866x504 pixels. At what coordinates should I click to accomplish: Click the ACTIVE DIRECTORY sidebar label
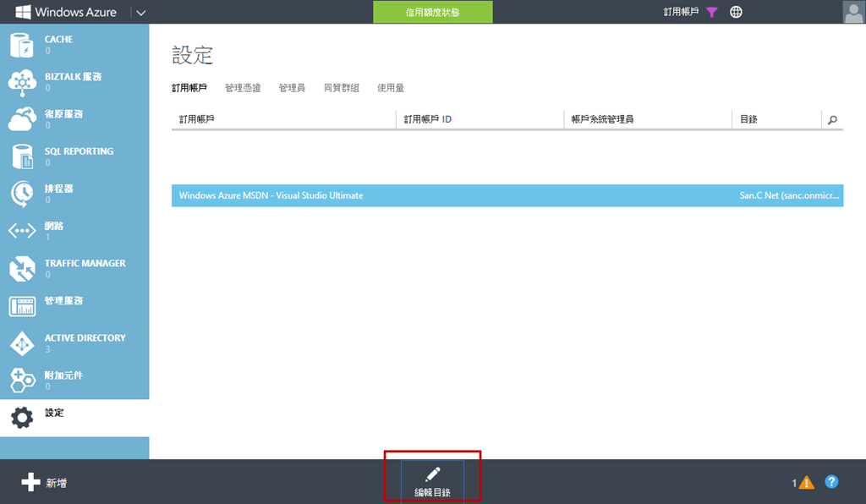[85, 338]
